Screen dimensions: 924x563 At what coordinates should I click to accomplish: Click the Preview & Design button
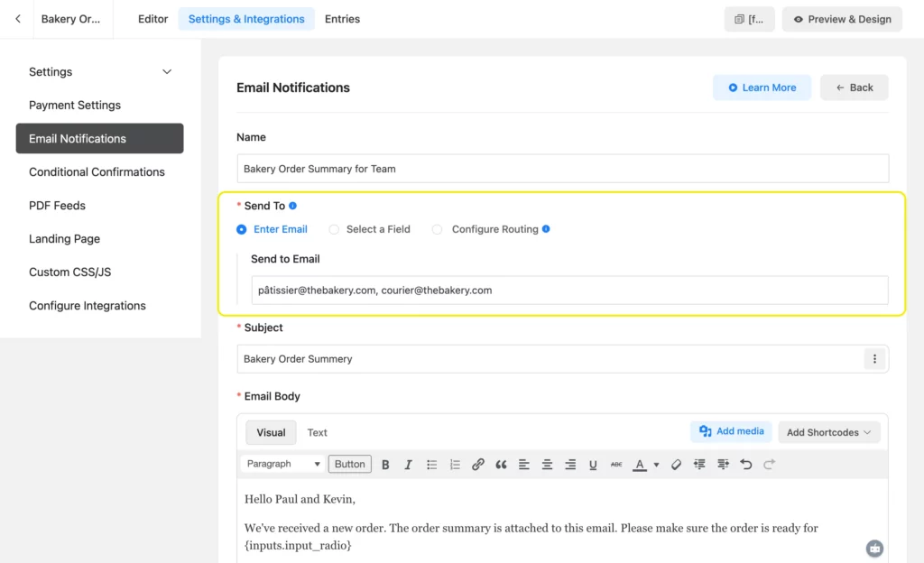tap(842, 19)
